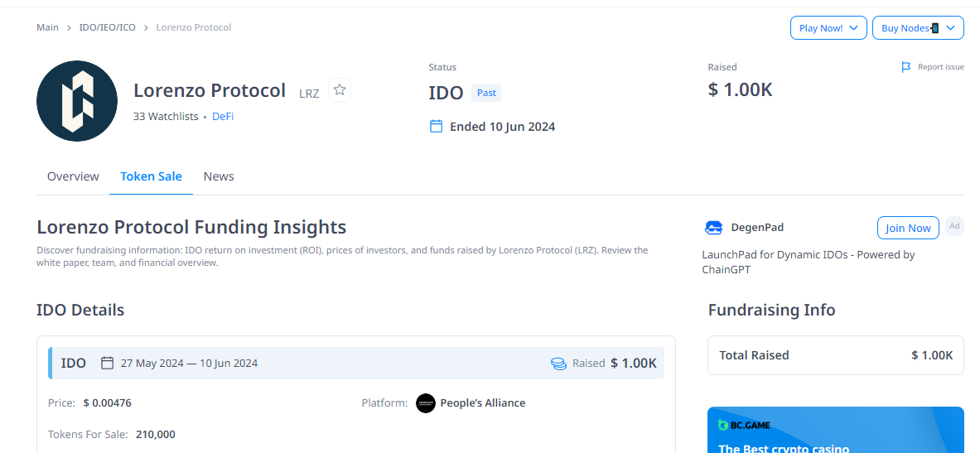Click the Ended 10 Jun 2024 text
This screenshot has width=980, height=453.
click(x=503, y=127)
